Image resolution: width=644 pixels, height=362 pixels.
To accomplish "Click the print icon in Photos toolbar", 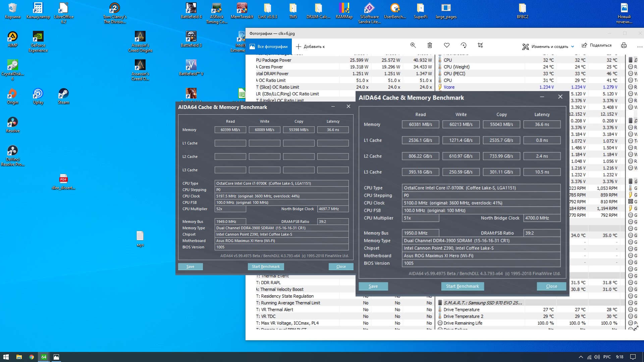I will tap(624, 46).
